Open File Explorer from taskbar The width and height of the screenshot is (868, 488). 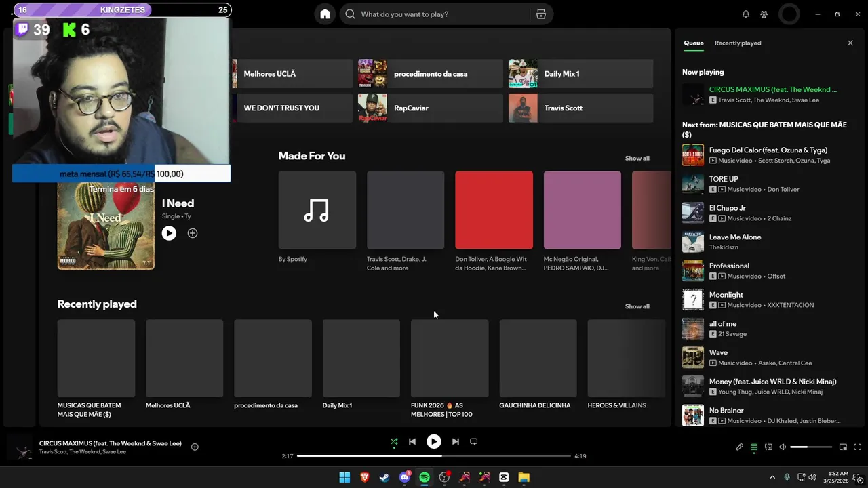click(524, 477)
